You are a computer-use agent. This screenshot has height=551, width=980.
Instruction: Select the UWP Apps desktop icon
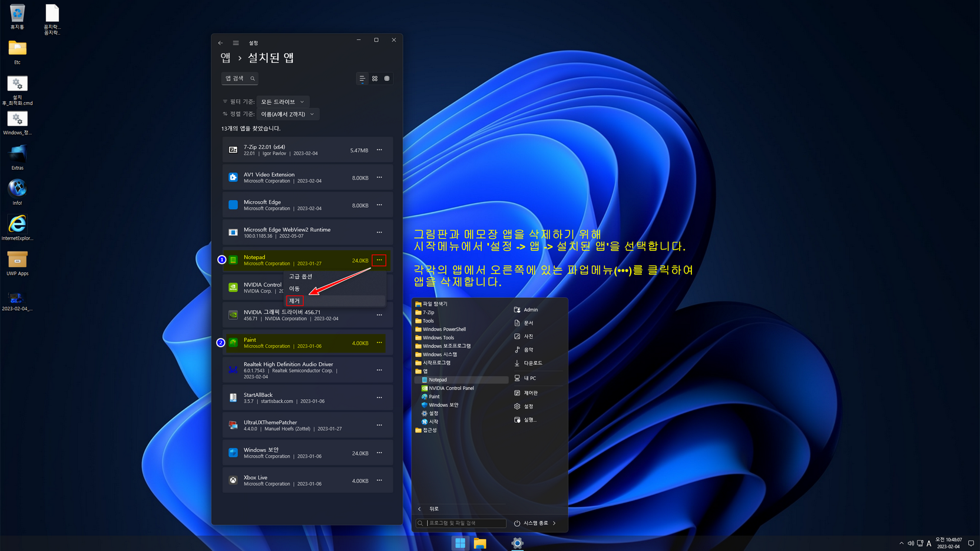point(17,263)
